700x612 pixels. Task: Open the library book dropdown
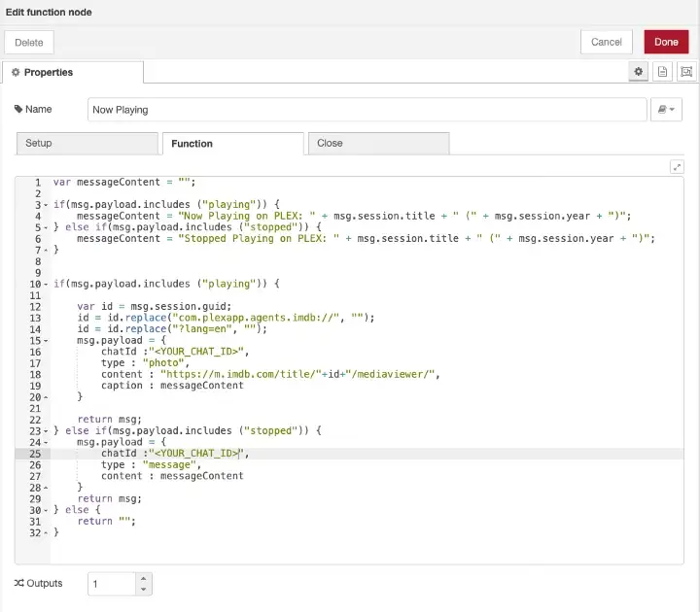666,109
